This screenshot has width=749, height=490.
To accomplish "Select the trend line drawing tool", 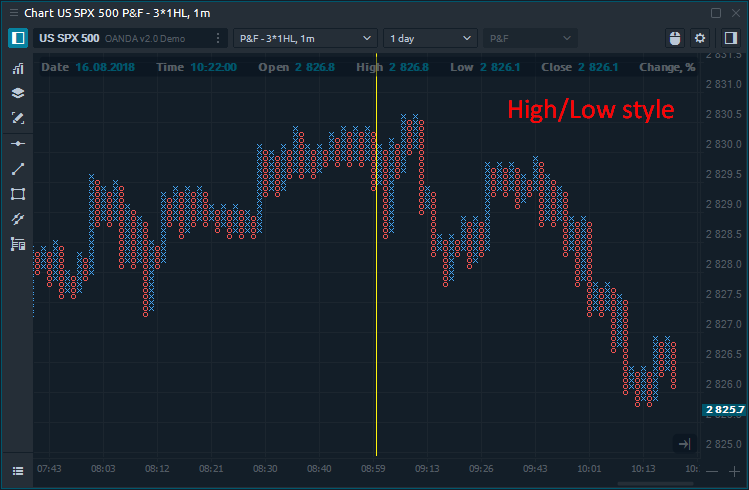I will click(17, 169).
